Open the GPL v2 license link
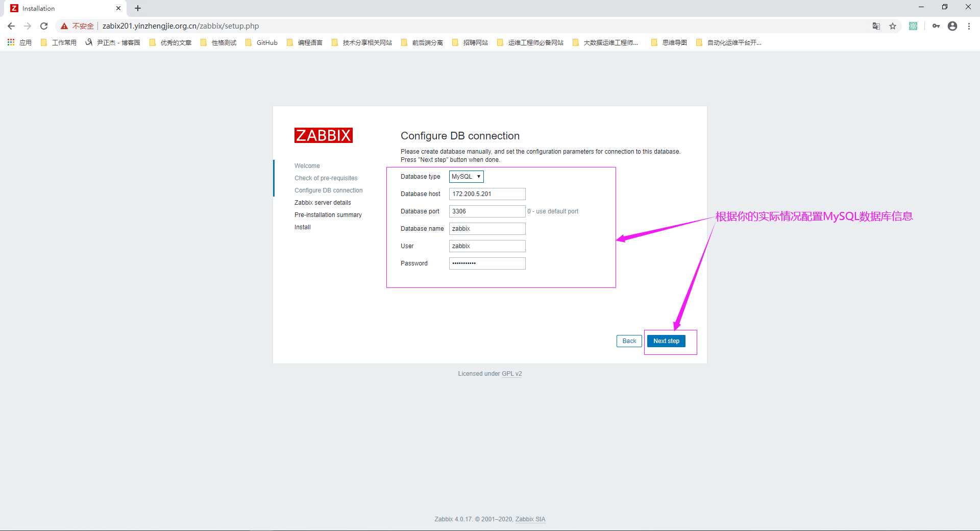980x531 pixels. coord(511,374)
